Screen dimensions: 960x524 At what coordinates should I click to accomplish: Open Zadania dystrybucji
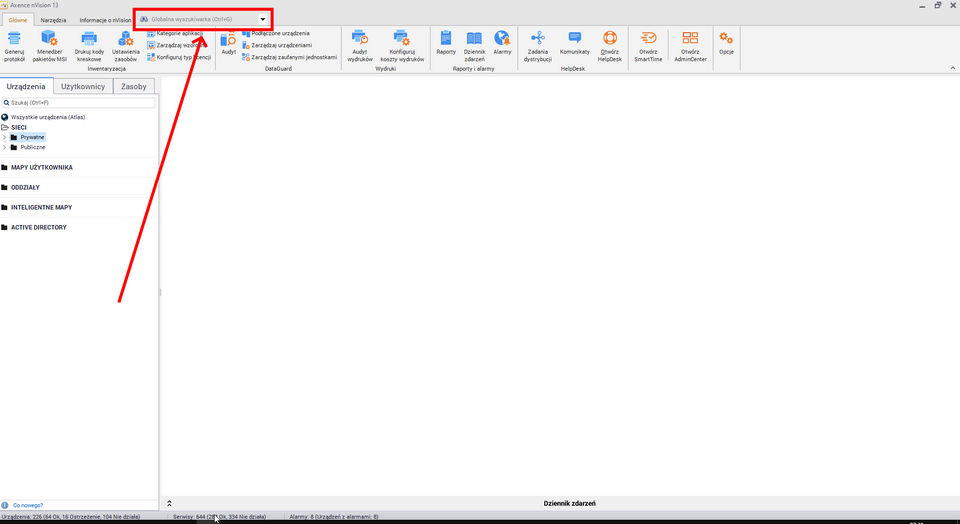click(x=537, y=39)
